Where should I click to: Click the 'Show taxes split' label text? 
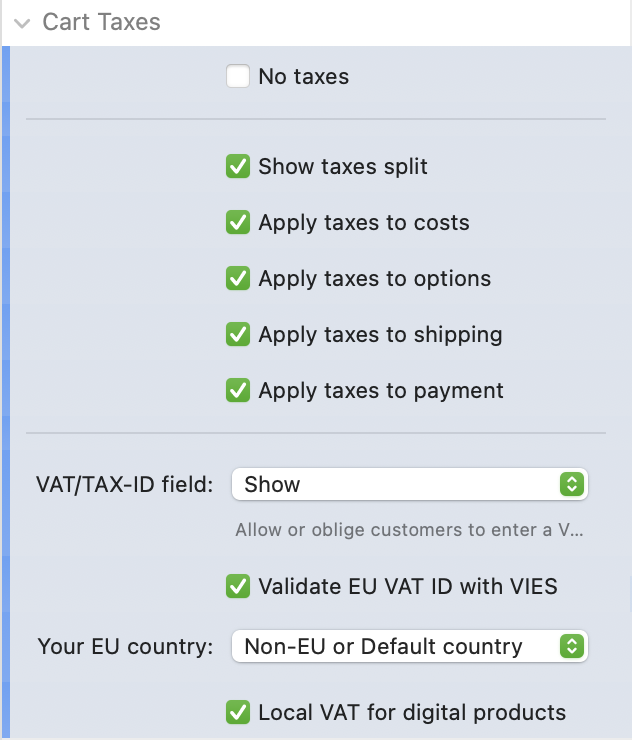(342, 166)
